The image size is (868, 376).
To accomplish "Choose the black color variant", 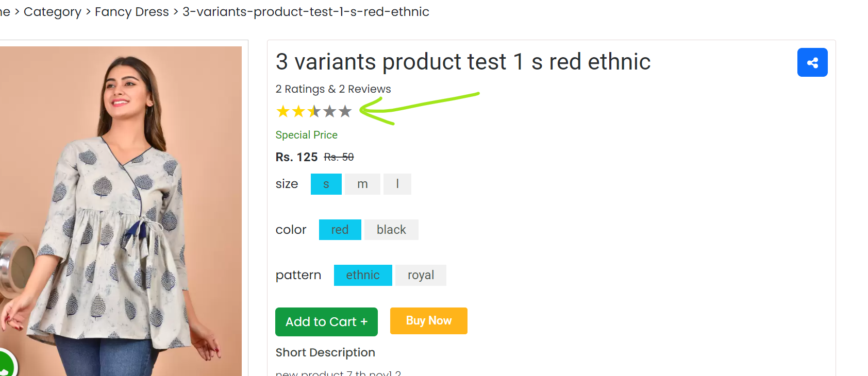I will click(391, 230).
